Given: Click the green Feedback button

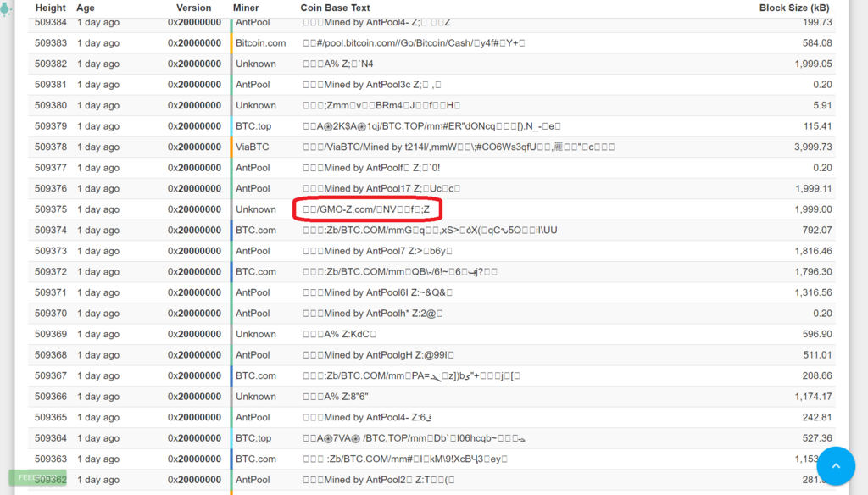Looking at the screenshot, I should tap(37, 477).
